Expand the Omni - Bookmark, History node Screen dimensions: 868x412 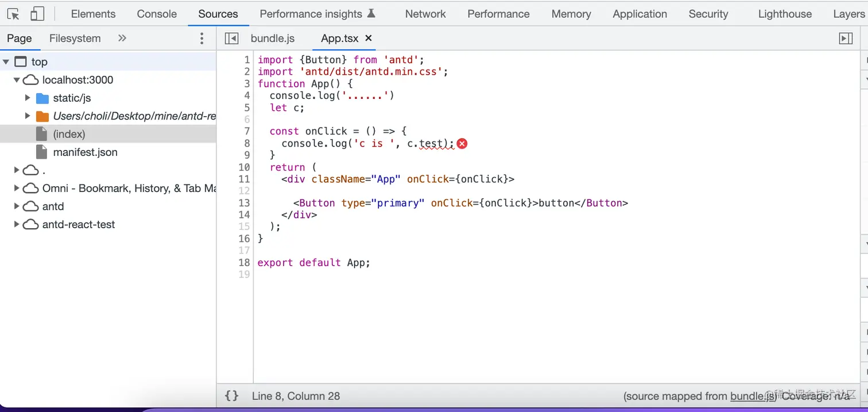tap(17, 188)
